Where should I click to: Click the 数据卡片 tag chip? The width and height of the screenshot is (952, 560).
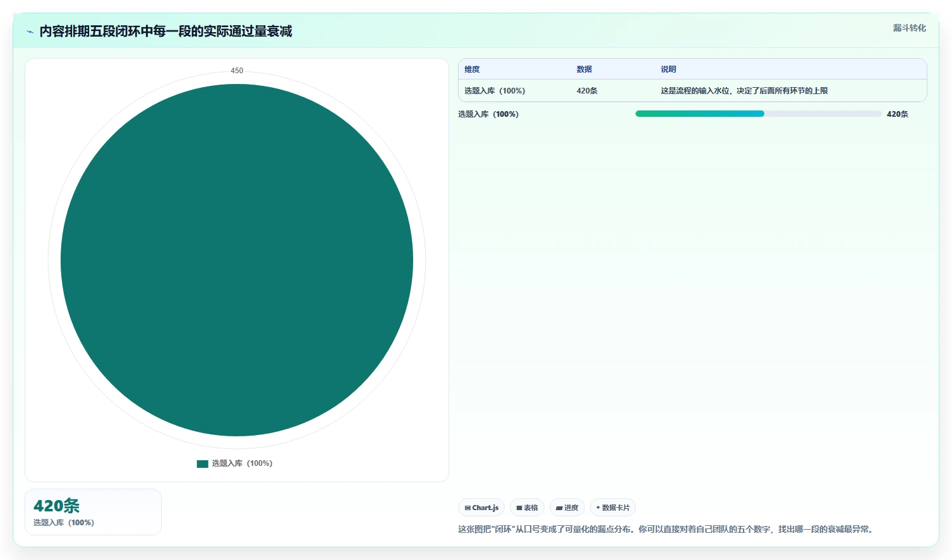click(613, 508)
